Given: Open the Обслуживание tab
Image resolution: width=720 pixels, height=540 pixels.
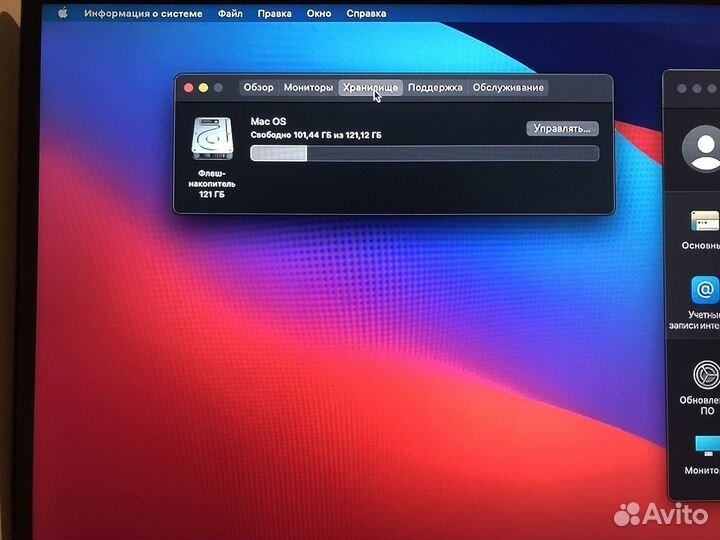Looking at the screenshot, I should tap(508, 88).
